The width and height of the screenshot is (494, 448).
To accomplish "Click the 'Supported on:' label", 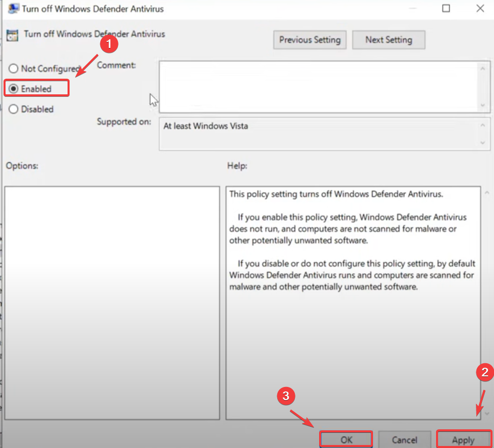I will coord(124,122).
